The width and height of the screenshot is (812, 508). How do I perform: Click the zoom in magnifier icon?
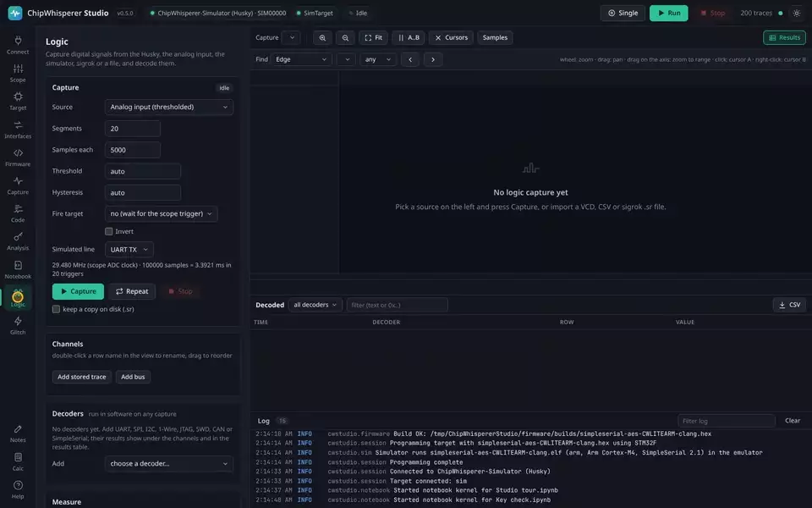322,37
